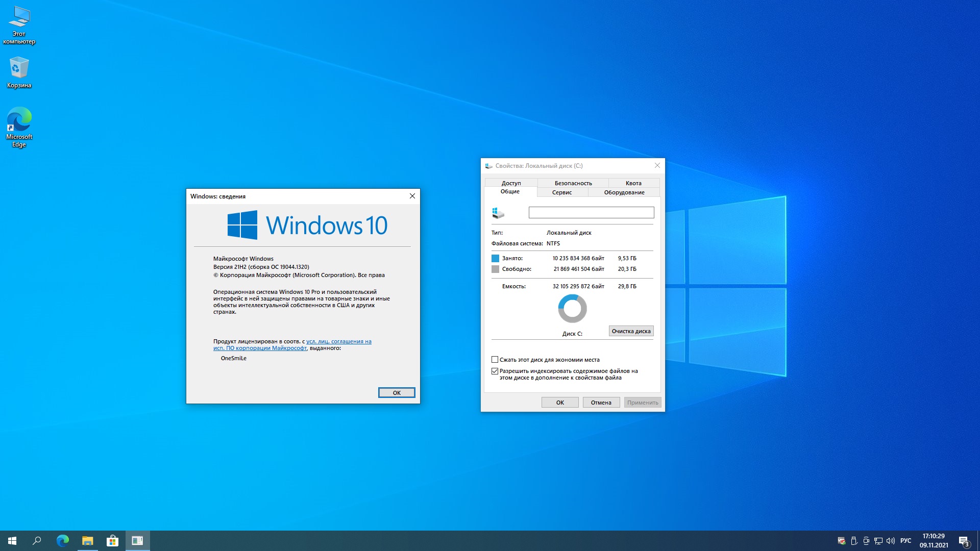Switch to the Безопасность tab

573,183
